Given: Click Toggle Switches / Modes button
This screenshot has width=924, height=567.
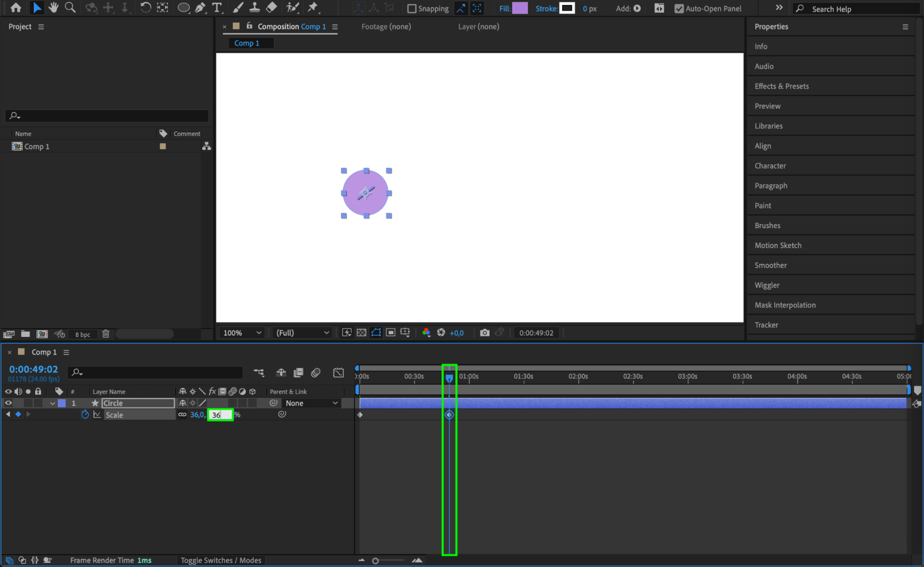Looking at the screenshot, I should pos(220,560).
